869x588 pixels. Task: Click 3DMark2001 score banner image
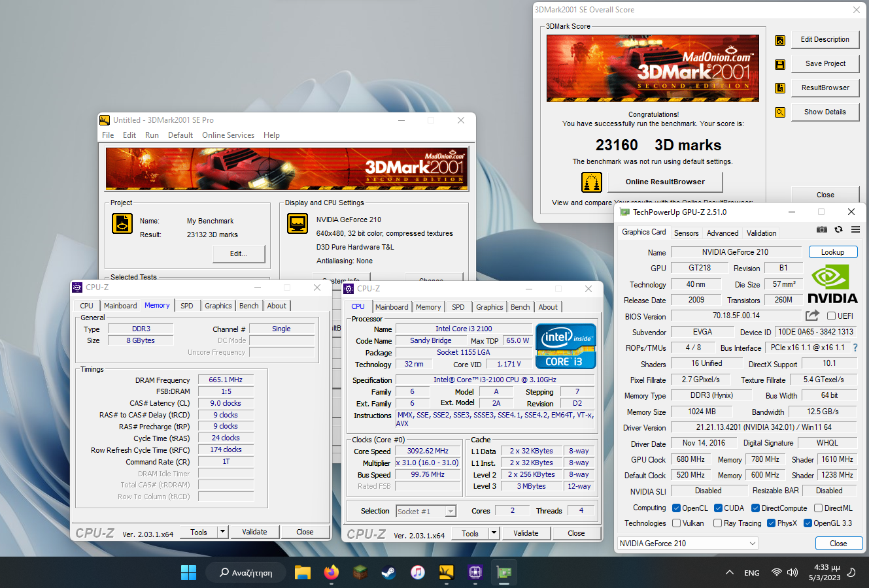tap(653, 69)
